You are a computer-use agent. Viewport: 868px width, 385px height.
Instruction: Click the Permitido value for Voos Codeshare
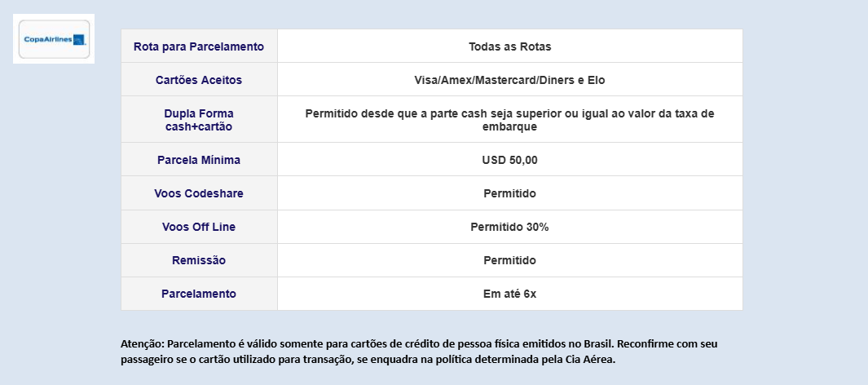click(510, 193)
